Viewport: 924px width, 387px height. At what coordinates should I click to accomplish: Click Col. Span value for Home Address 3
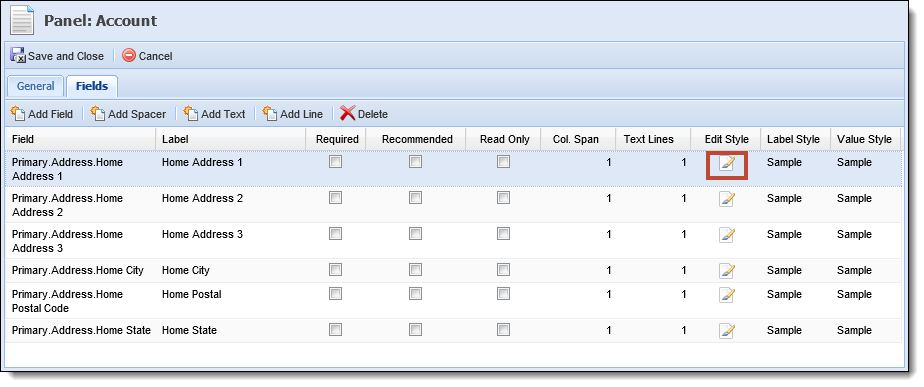tap(609, 234)
